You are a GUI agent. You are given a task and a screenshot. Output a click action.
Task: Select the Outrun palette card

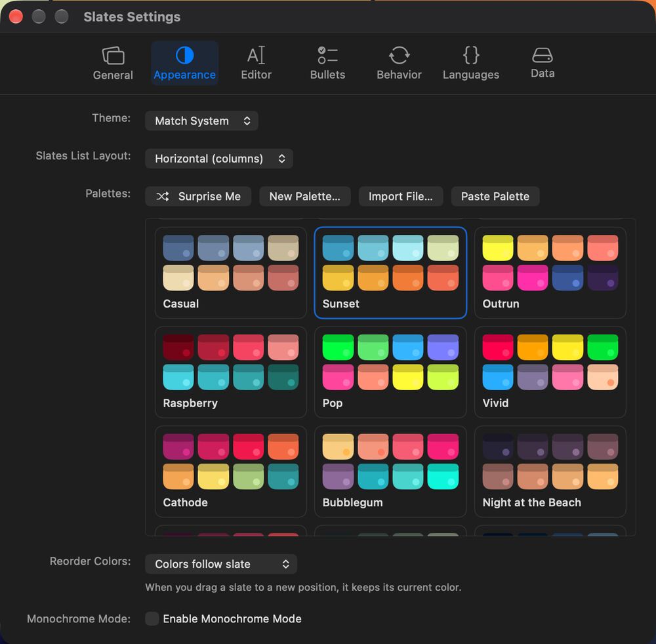(x=550, y=273)
